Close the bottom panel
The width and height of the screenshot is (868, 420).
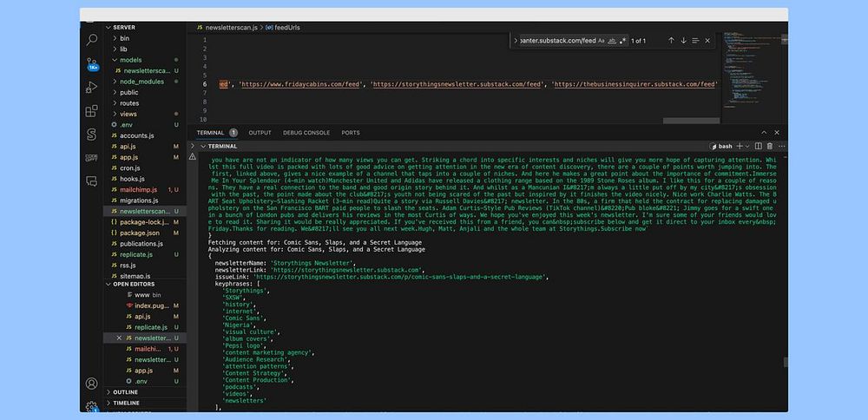click(777, 133)
